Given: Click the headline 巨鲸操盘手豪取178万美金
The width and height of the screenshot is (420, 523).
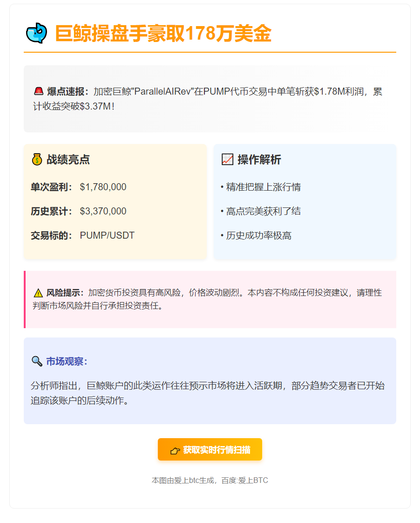Looking at the screenshot, I should (163, 34).
